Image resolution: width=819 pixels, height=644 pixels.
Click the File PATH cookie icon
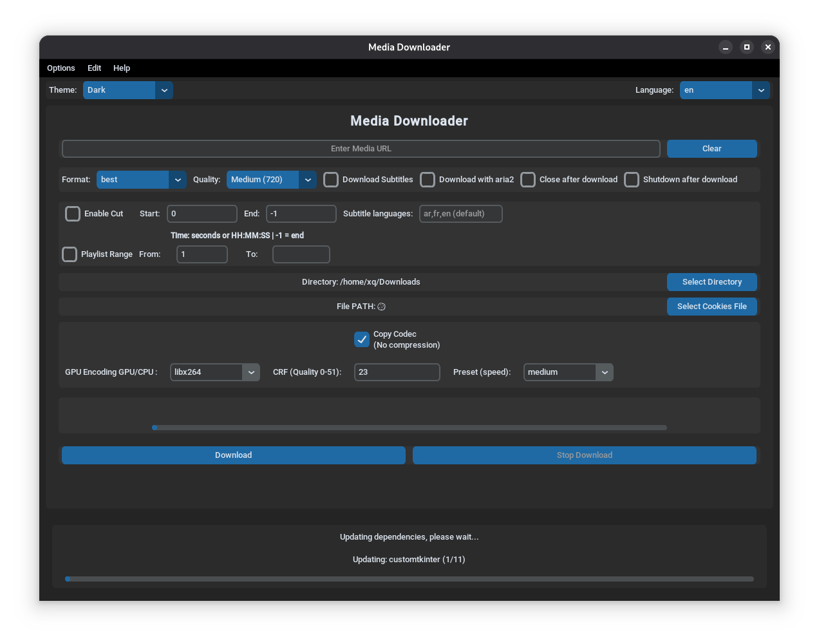[x=382, y=307]
